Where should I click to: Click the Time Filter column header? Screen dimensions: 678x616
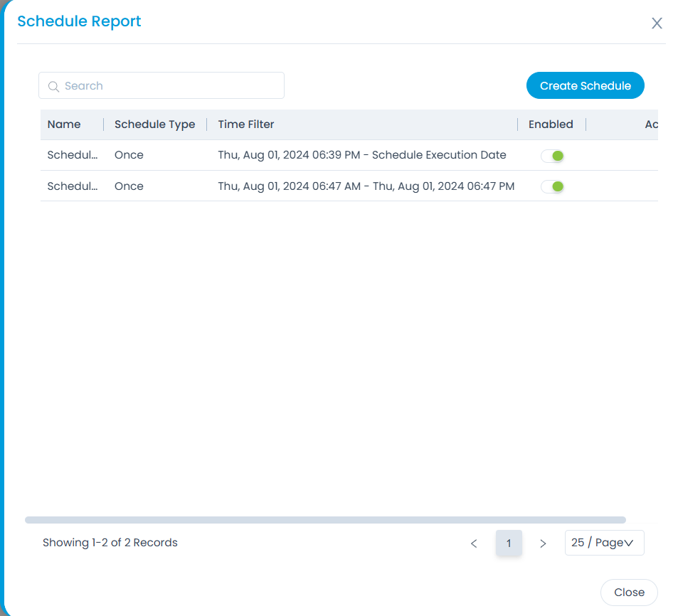click(x=245, y=124)
